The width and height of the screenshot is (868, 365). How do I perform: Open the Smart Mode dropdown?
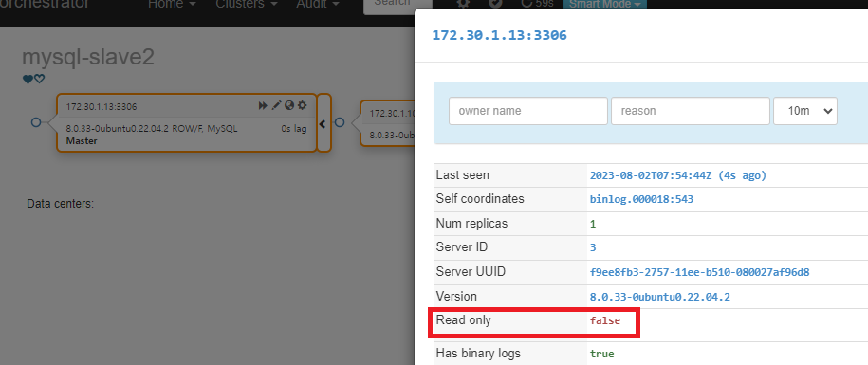coord(605,4)
